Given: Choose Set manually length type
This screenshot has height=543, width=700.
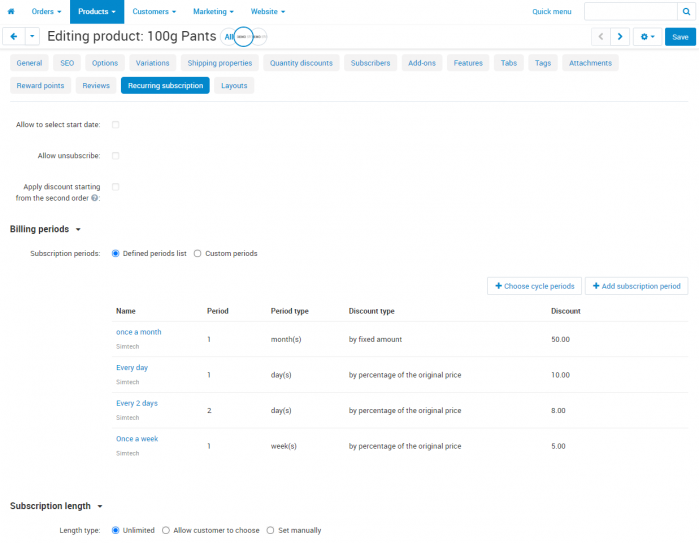Looking at the screenshot, I should click(270, 530).
